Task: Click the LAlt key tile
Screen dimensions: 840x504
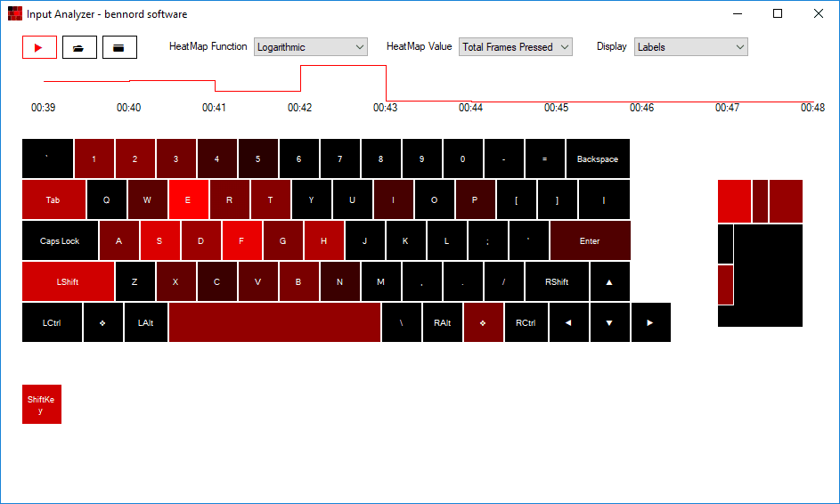Action: [x=146, y=322]
